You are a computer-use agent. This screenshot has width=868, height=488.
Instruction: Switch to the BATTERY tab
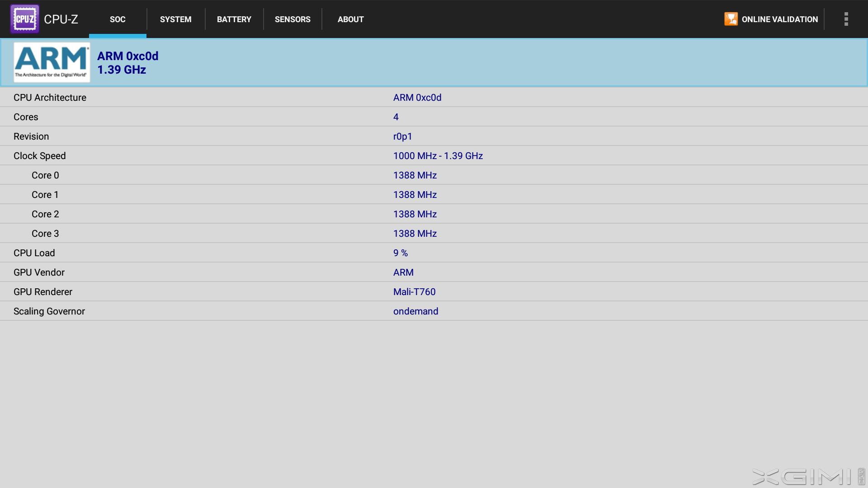(x=234, y=19)
